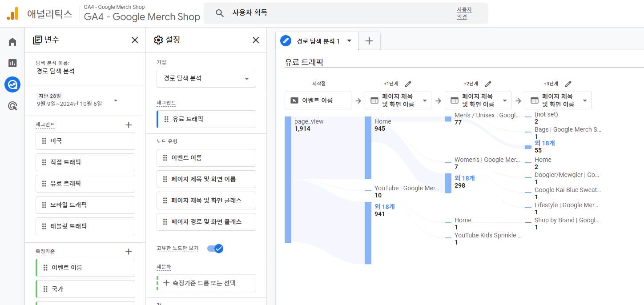Image resolution: width=644 pixels, height=305 pixels.
Task: Open the 경로 탐색 분석 1 tab dropdown arrow
Action: point(349,41)
